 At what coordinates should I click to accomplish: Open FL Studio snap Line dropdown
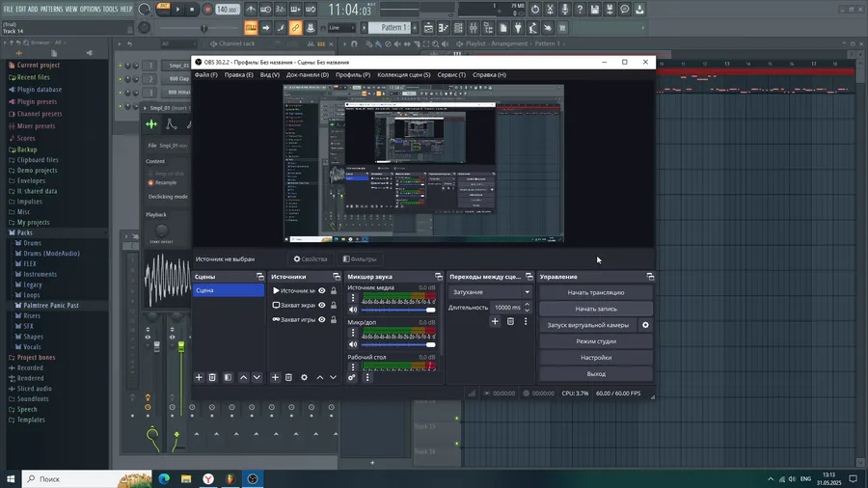pyautogui.click(x=341, y=28)
